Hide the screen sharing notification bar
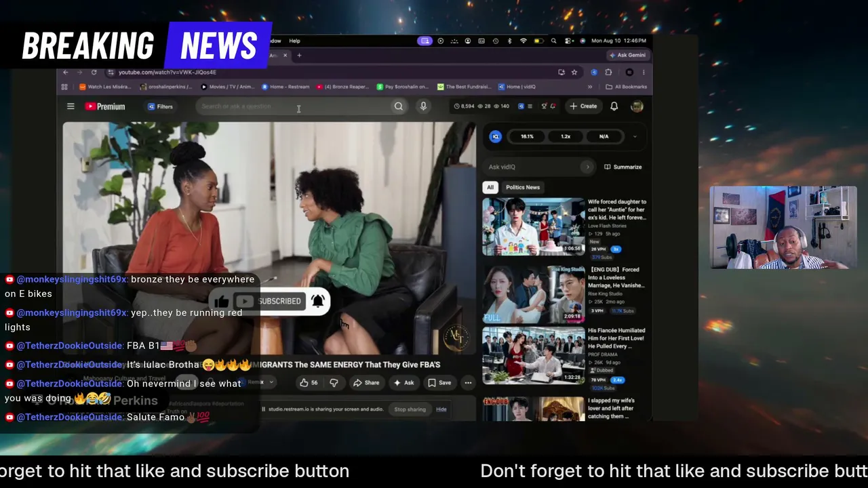 (441, 409)
